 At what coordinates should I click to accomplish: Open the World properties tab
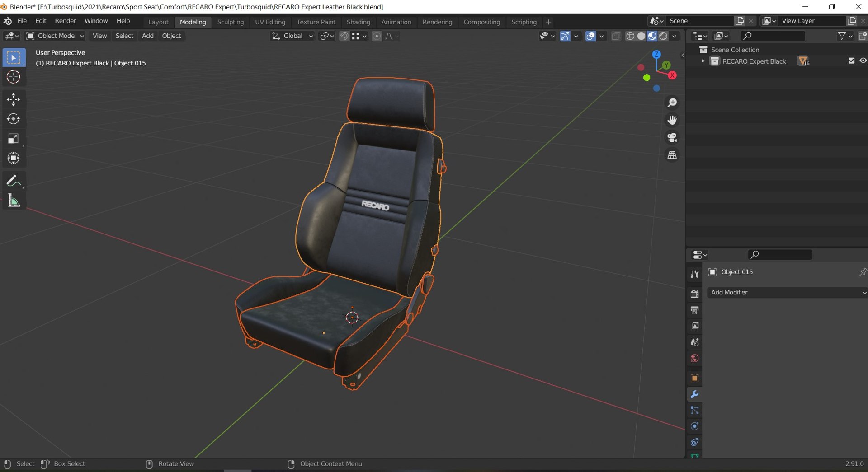coord(695,359)
